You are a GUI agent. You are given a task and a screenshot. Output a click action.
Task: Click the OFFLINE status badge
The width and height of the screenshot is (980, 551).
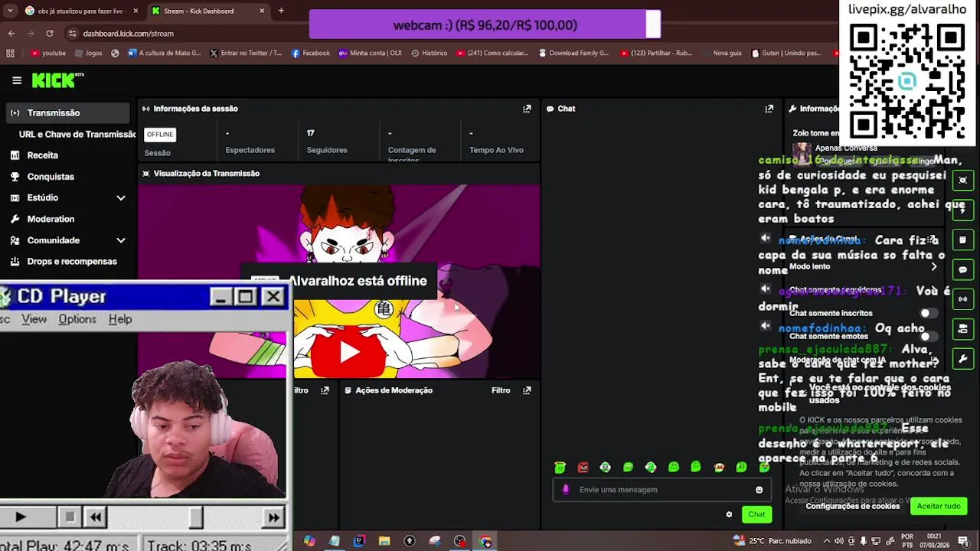[x=160, y=134]
